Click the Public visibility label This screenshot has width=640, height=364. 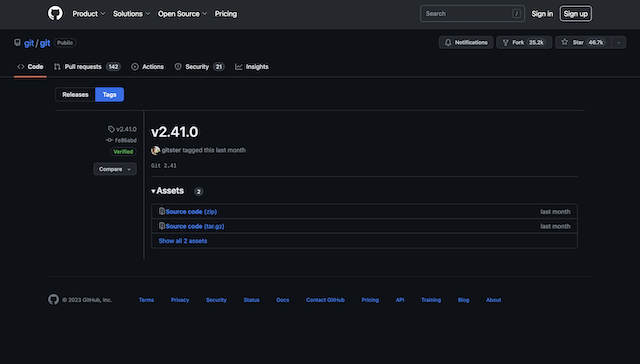[x=65, y=42]
